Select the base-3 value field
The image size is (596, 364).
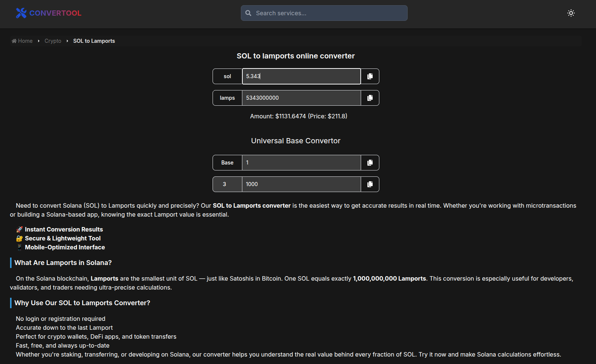(x=301, y=184)
